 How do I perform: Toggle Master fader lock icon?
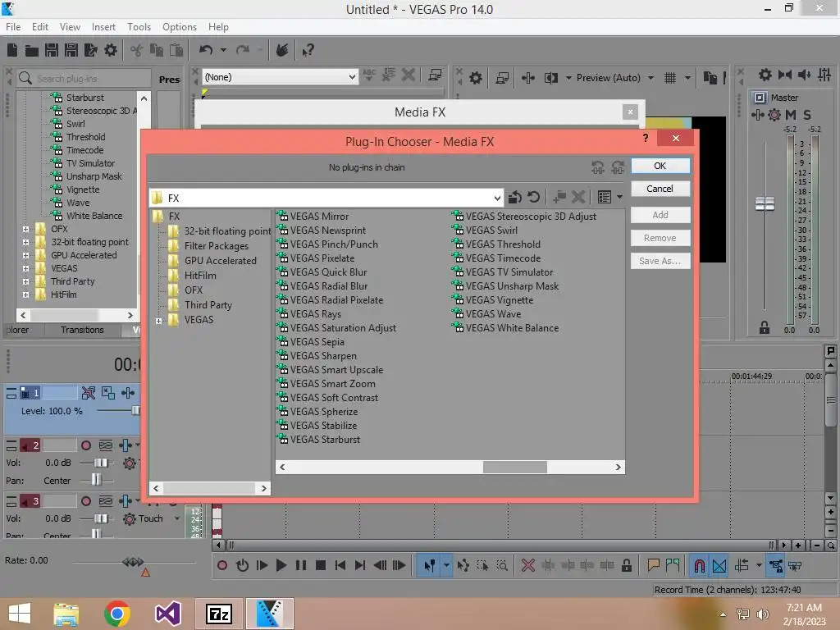coord(765,327)
